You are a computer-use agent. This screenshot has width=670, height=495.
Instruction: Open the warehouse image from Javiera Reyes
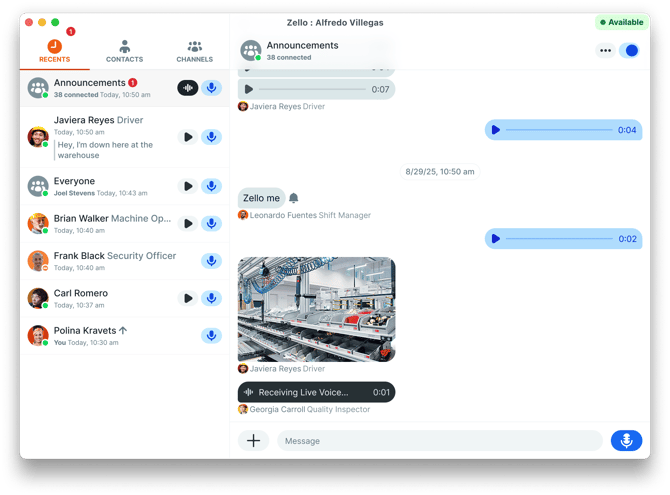pyautogui.click(x=317, y=309)
